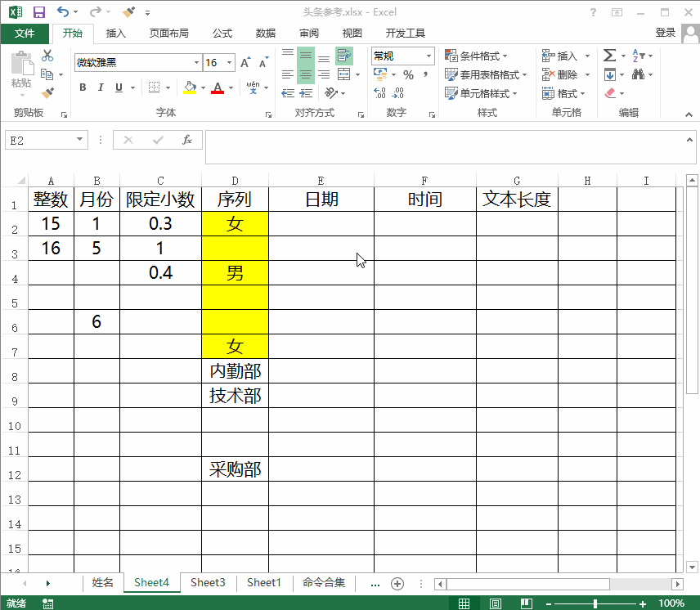Viewport: 700px width, 610px height.
Task: Align text left in cell
Action: pos(288,74)
